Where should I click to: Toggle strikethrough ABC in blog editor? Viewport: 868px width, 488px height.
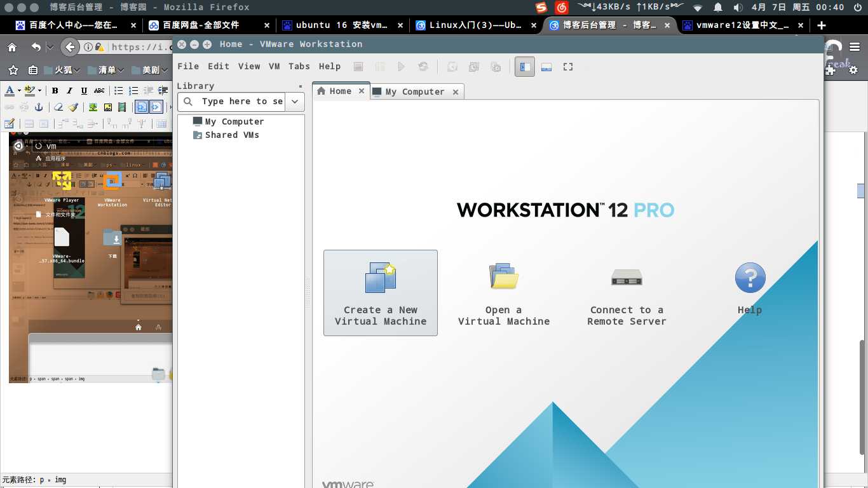(100, 90)
